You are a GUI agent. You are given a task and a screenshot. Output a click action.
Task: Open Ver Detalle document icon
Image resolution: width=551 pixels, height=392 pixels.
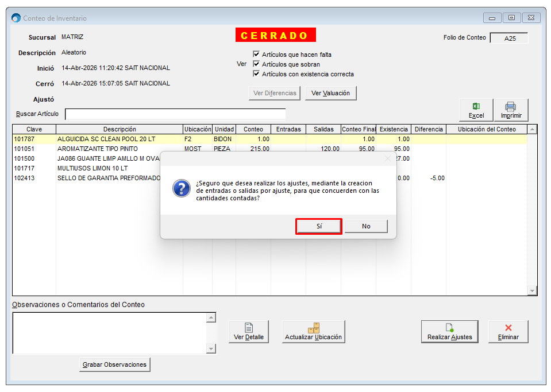[249, 328]
